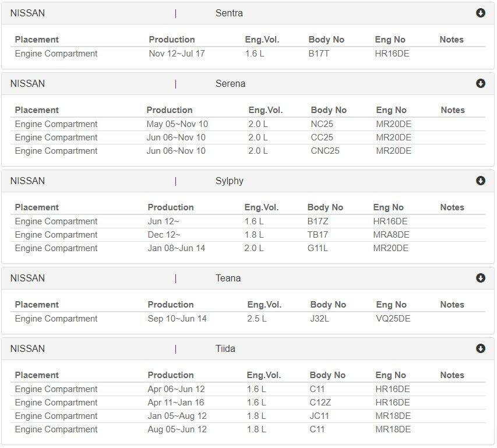
Task: Select the NISSAN Serena header
Action: (x=248, y=84)
